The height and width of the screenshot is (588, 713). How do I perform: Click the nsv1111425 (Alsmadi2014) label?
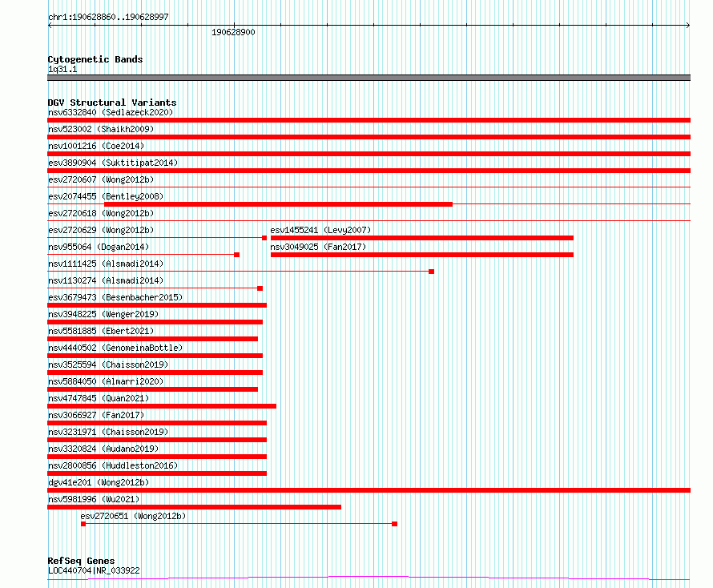pyautogui.click(x=106, y=264)
